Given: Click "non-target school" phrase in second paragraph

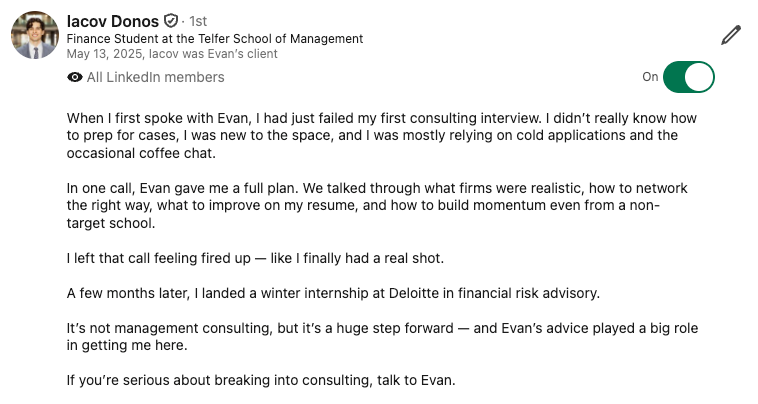Looking at the screenshot, I should click(364, 214).
